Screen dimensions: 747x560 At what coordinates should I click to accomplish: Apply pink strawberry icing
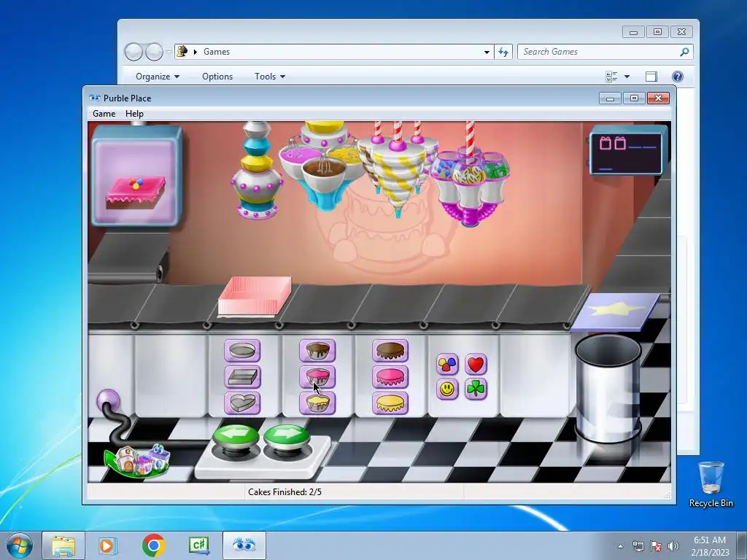click(x=390, y=377)
